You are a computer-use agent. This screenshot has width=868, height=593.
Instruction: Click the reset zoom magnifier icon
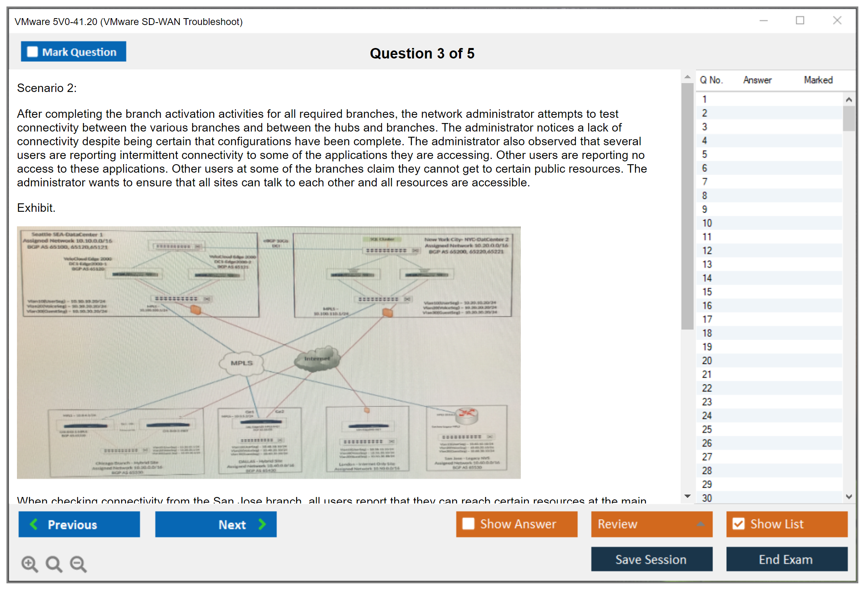pyautogui.click(x=54, y=564)
